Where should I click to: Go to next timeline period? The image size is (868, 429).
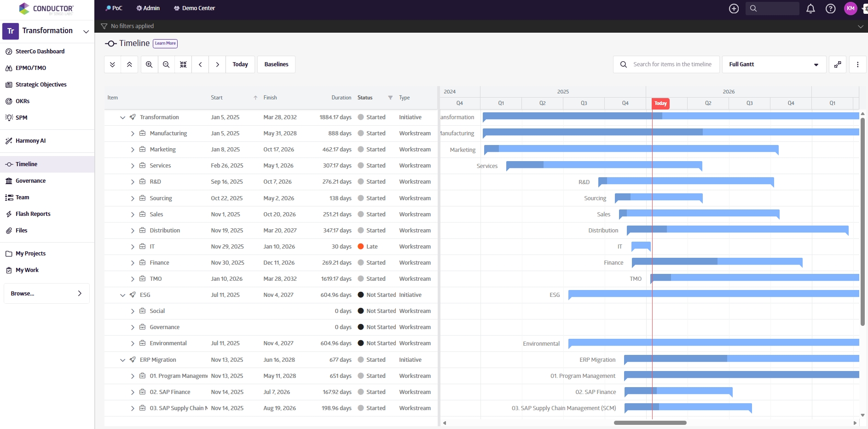tap(217, 64)
